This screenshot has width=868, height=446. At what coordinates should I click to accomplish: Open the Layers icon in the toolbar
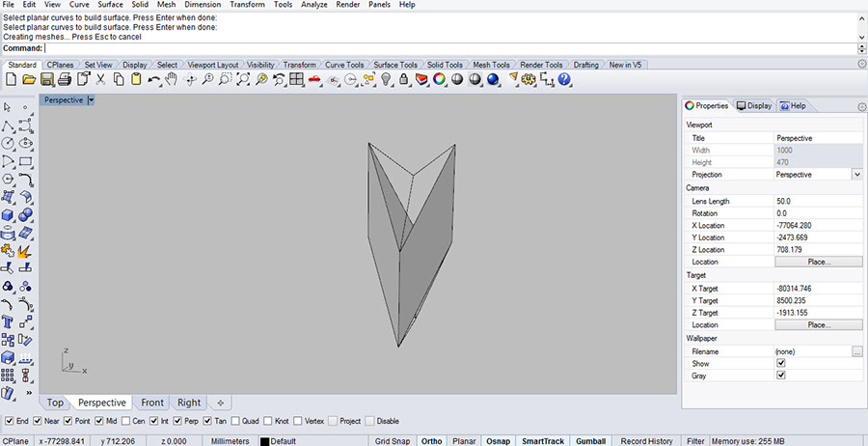click(421, 79)
